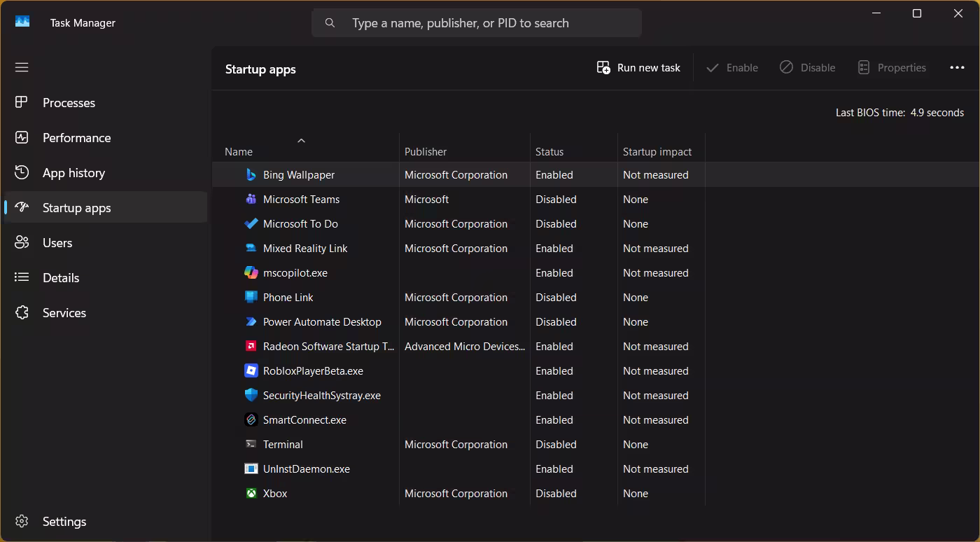Click the Services puzzle icon in sidebar
This screenshot has height=542, width=980.
click(x=22, y=312)
